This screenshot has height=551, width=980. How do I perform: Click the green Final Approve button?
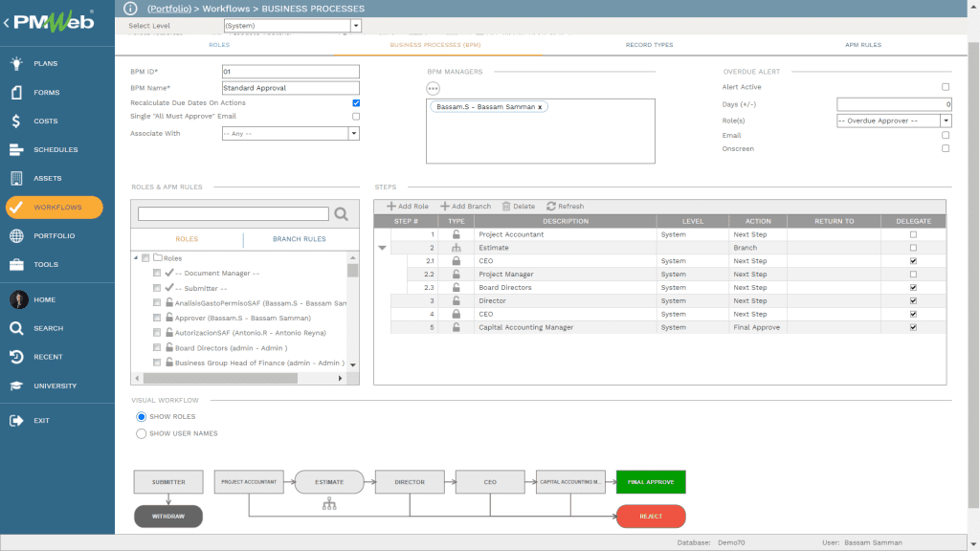[x=650, y=482]
